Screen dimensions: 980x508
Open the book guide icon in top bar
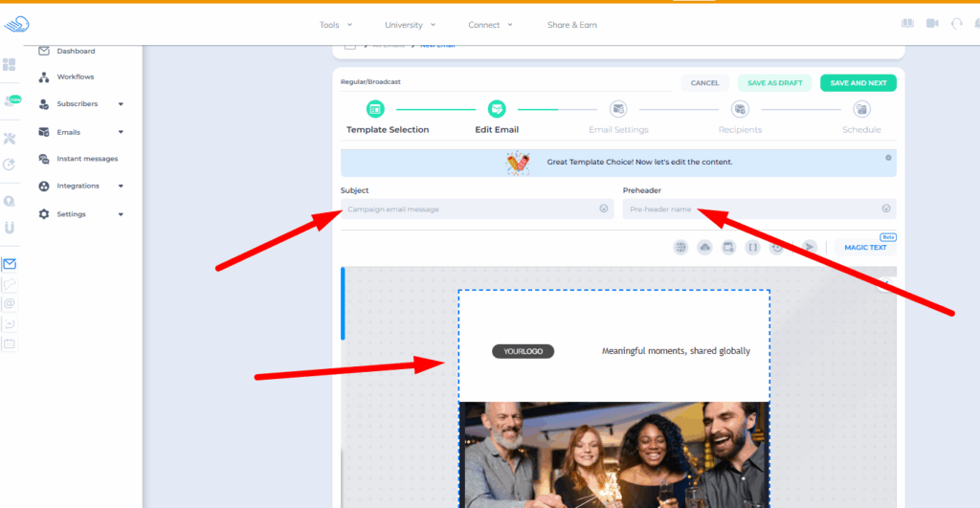click(x=907, y=24)
